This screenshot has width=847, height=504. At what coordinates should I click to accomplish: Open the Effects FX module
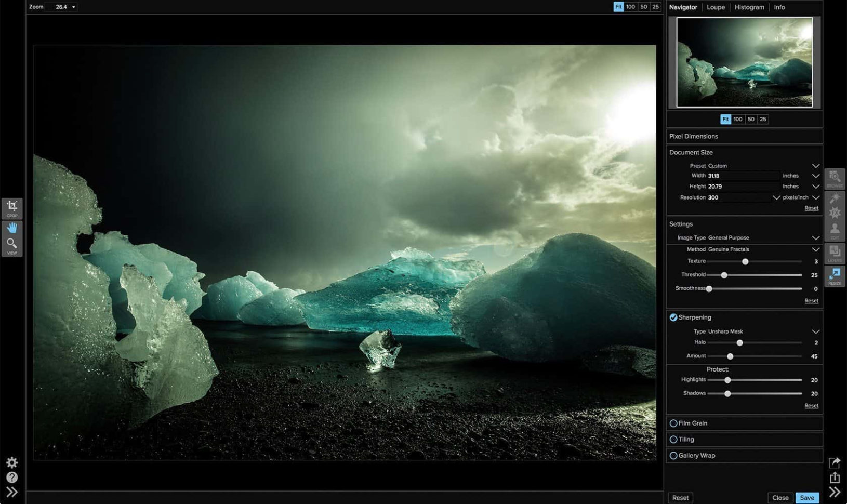coord(835,213)
